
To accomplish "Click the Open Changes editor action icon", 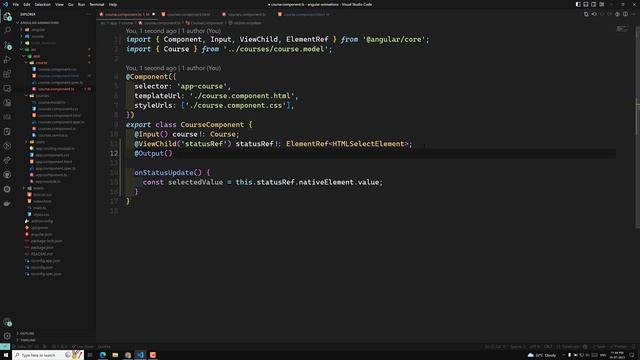I will (x=586, y=14).
